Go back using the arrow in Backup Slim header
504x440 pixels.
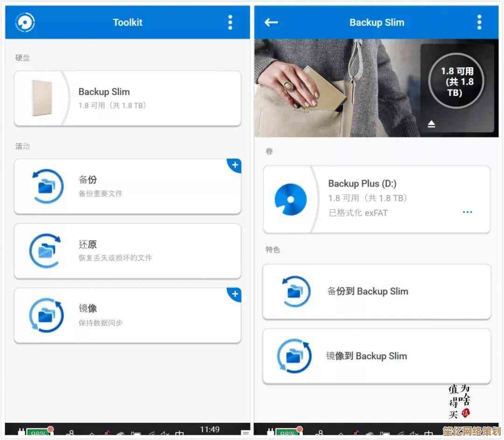(271, 22)
